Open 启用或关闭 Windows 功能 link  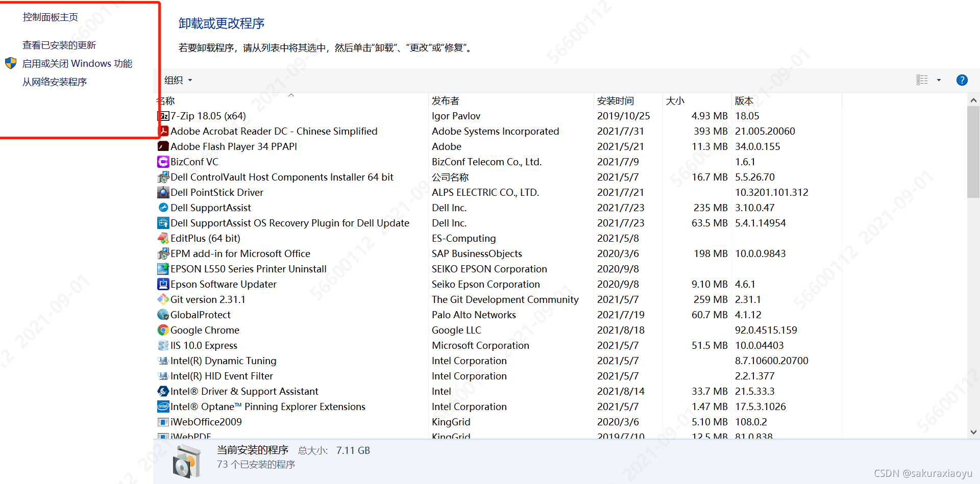(77, 64)
